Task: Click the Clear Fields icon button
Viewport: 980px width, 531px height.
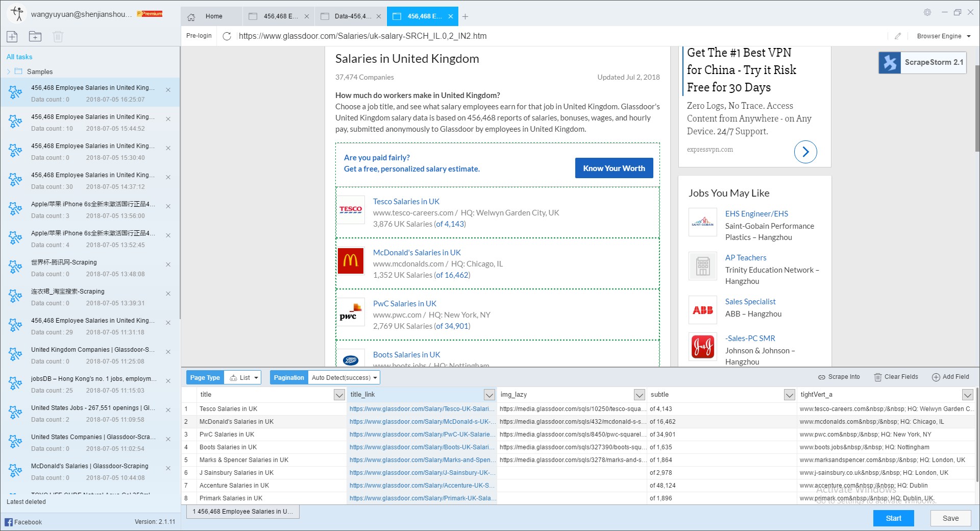Action: pyautogui.click(x=896, y=377)
